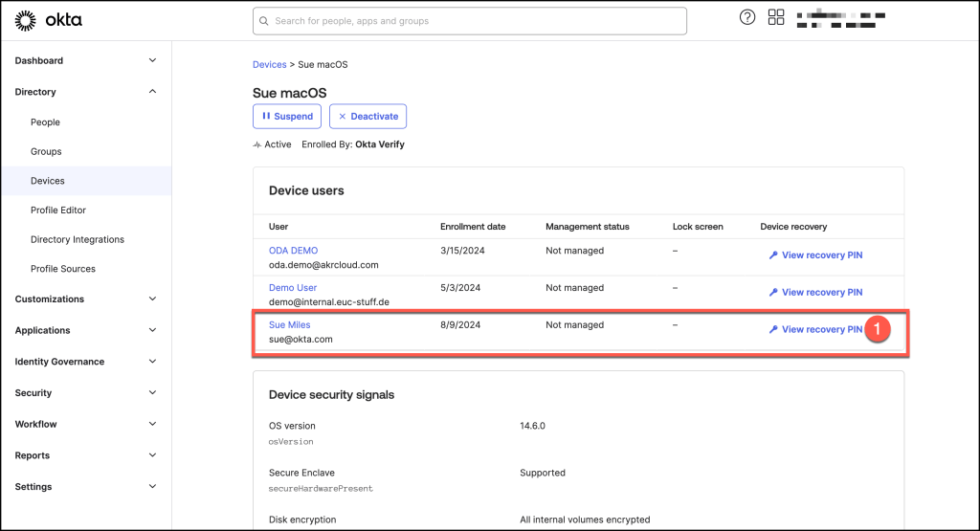The image size is (980, 531).
Task: Open the apps grid icon
Action: pos(776,17)
